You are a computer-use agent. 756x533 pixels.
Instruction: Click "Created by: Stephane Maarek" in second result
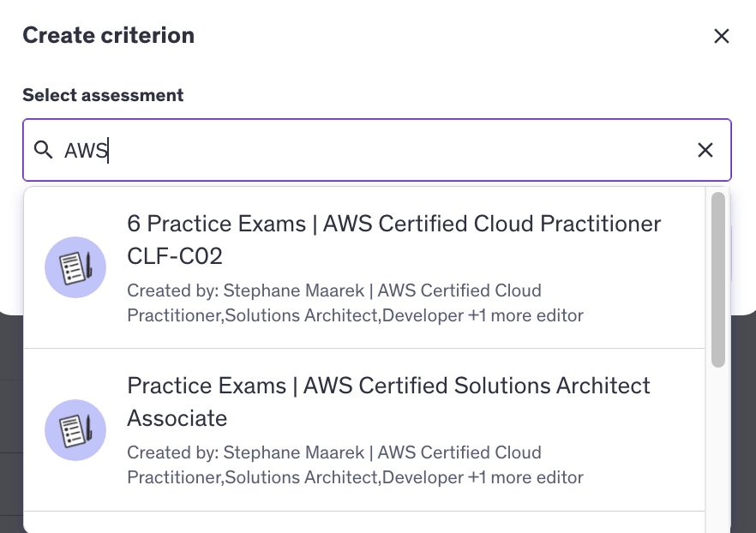[x=249, y=452]
